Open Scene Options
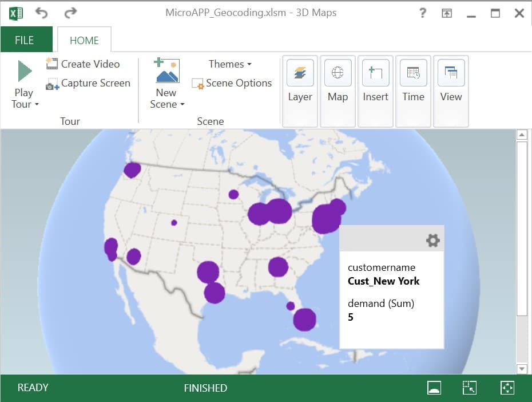 pos(232,83)
